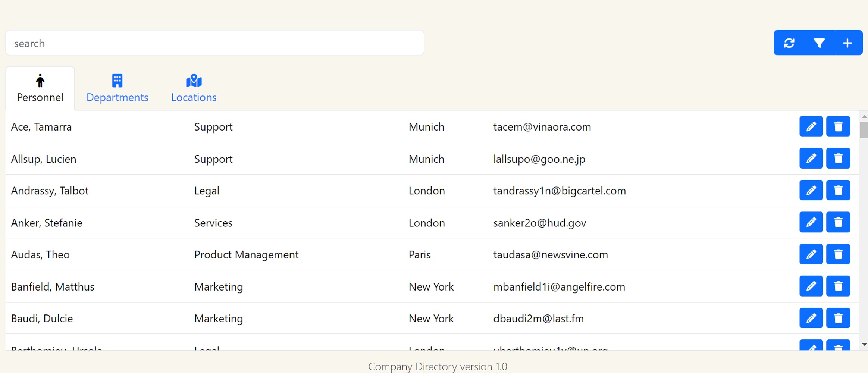
Task: Edit Andrassy, Talbot record pencil icon
Action: coord(811,190)
